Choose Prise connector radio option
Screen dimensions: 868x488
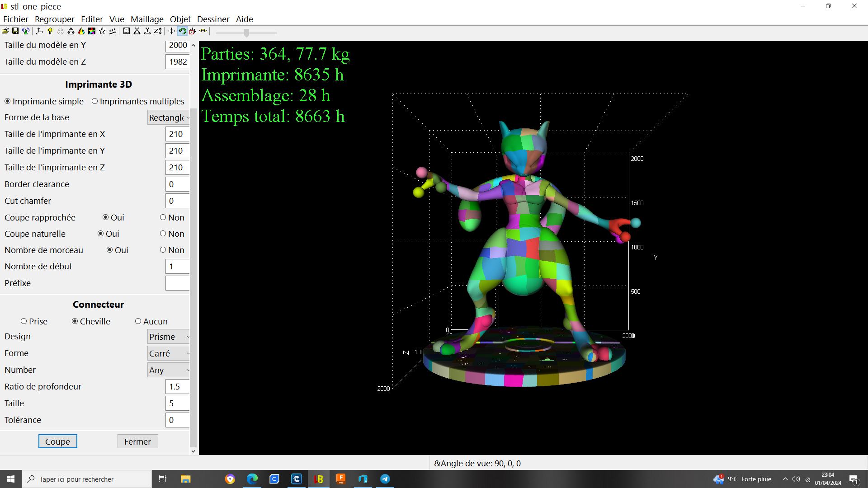(x=24, y=321)
